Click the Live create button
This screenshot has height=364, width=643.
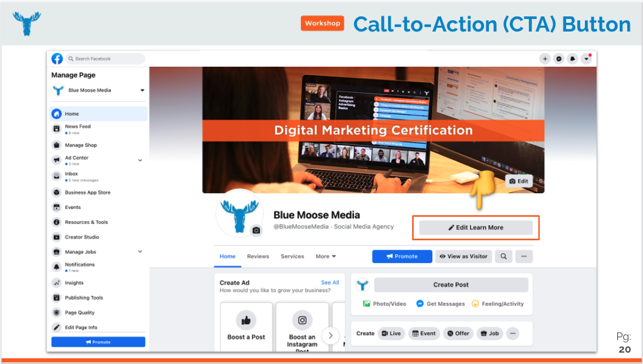(x=391, y=334)
